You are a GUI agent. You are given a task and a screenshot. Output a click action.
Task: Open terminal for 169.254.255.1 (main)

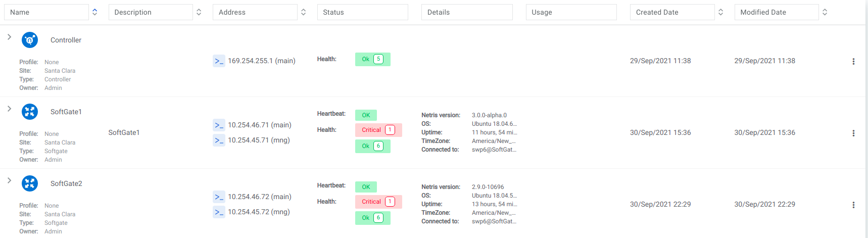(x=219, y=61)
